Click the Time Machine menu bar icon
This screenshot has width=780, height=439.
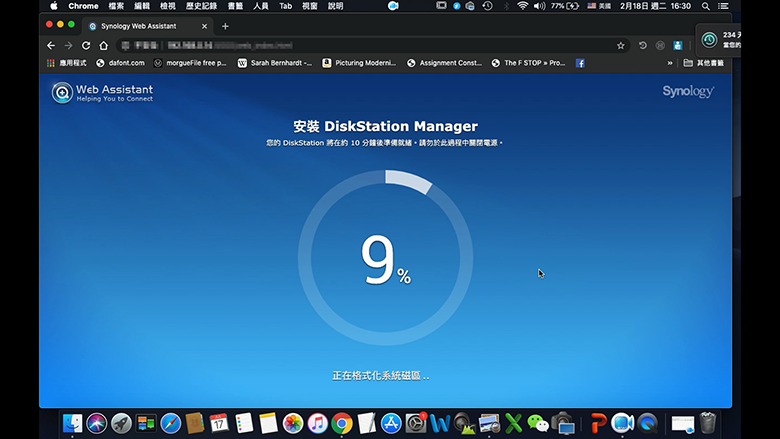[488, 6]
